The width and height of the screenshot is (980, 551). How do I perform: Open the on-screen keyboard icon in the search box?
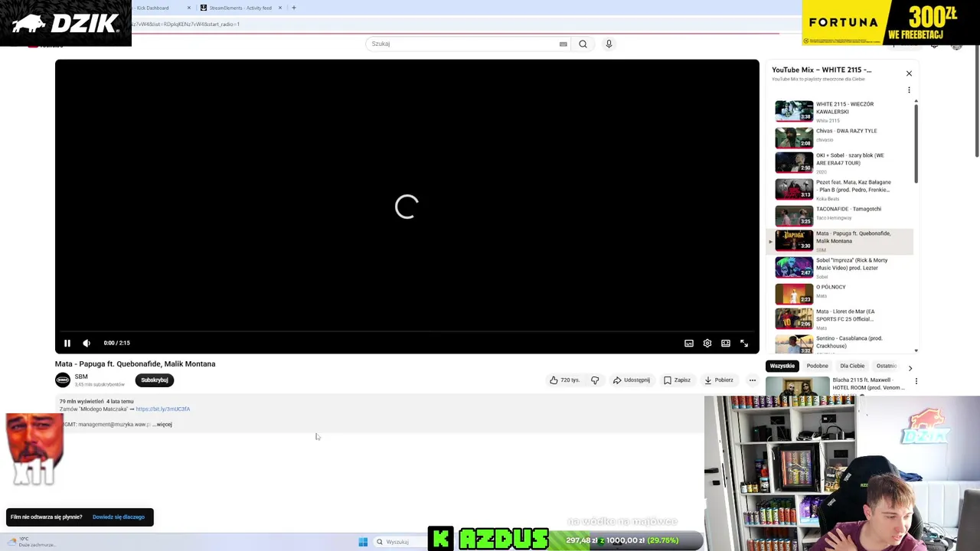pos(563,44)
